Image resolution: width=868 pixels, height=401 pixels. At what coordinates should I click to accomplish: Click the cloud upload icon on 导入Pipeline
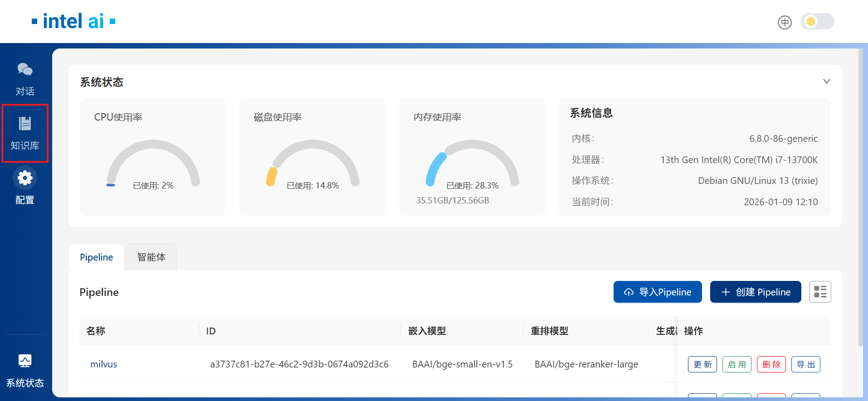pyautogui.click(x=629, y=292)
